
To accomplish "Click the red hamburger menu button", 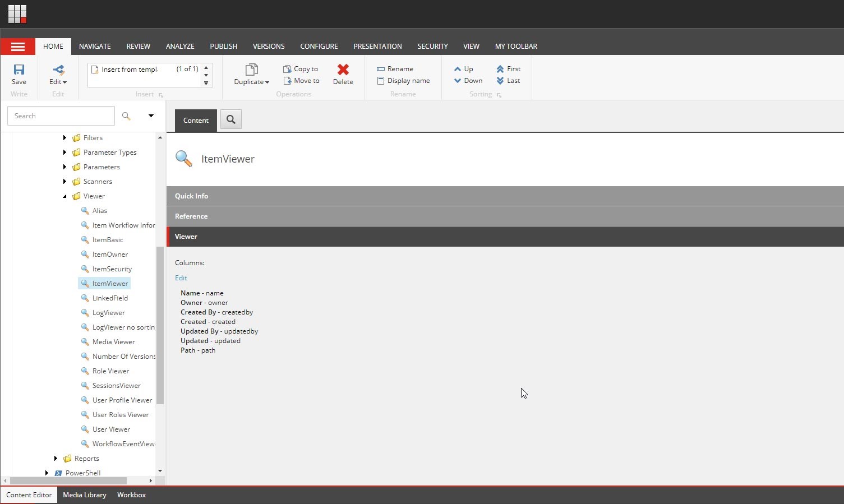I will click(18, 47).
